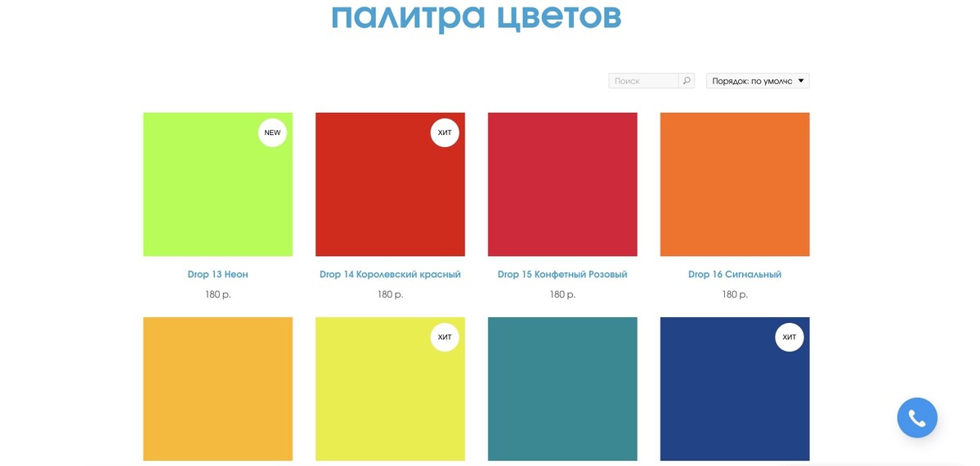Screen dimensions: 980x466
Task: Click the sort dropdown arrow
Action: click(x=801, y=81)
